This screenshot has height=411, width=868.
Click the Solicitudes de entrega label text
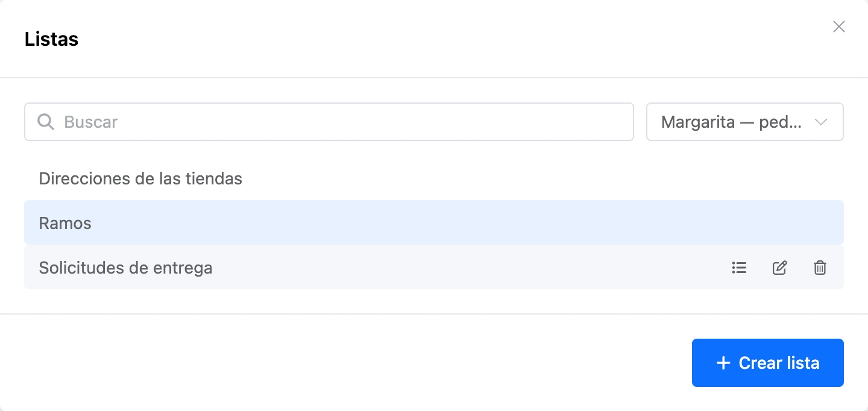coord(125,268)
